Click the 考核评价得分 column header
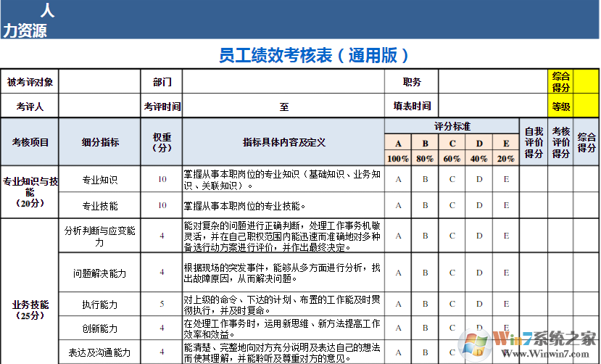 pyautogui.click(x=560, y=142)
